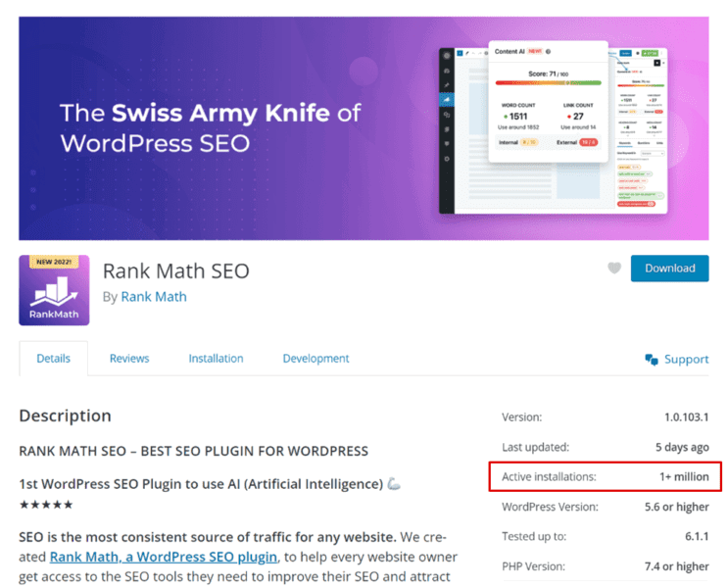Click the '5.6 or higher' WordPress version value

point(676,507)
